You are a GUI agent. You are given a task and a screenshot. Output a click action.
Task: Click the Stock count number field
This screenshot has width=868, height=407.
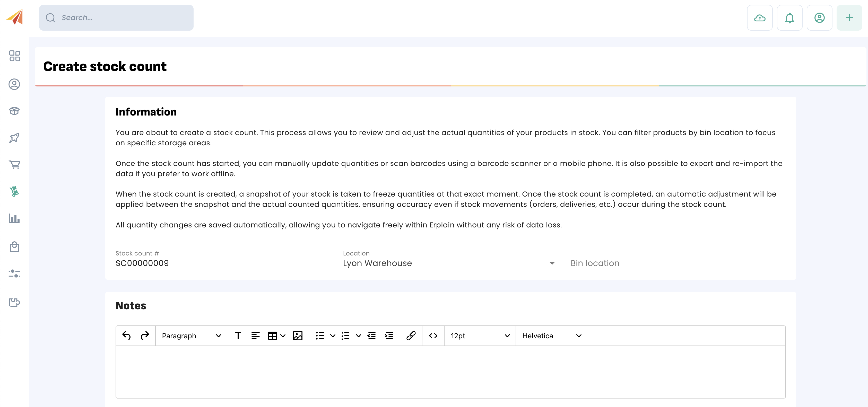pos(223,263)
